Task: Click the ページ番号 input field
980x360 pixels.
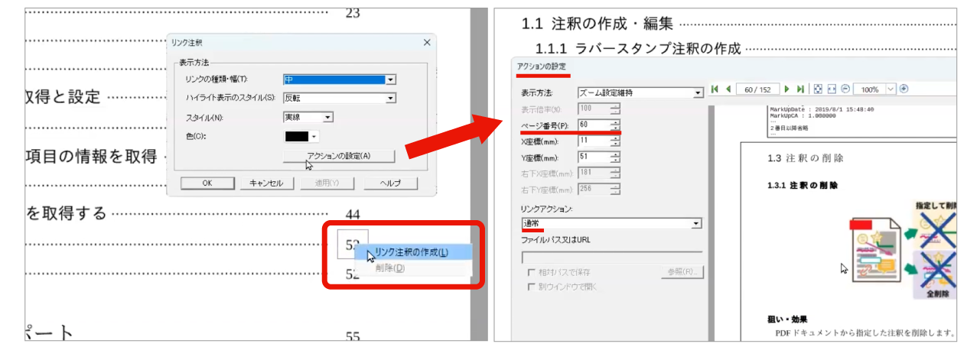Action: click(594, 125)
